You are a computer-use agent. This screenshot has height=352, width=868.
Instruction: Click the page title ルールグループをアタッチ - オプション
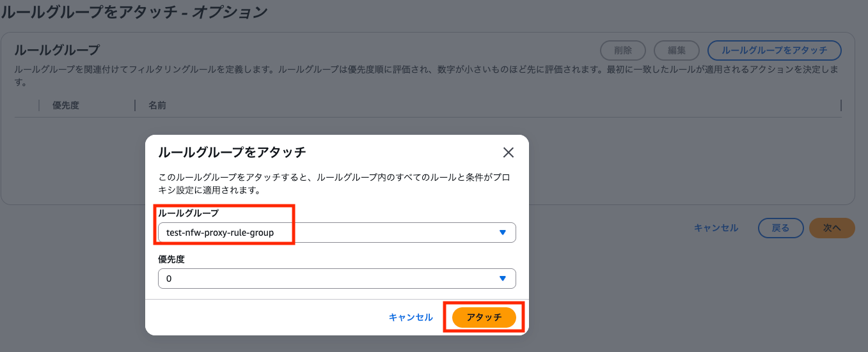(134, 11)
